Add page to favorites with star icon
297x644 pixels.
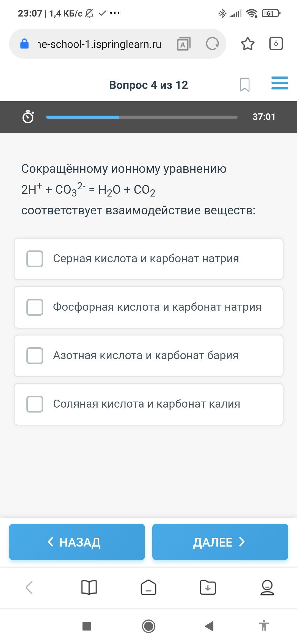tap(248, 44)
